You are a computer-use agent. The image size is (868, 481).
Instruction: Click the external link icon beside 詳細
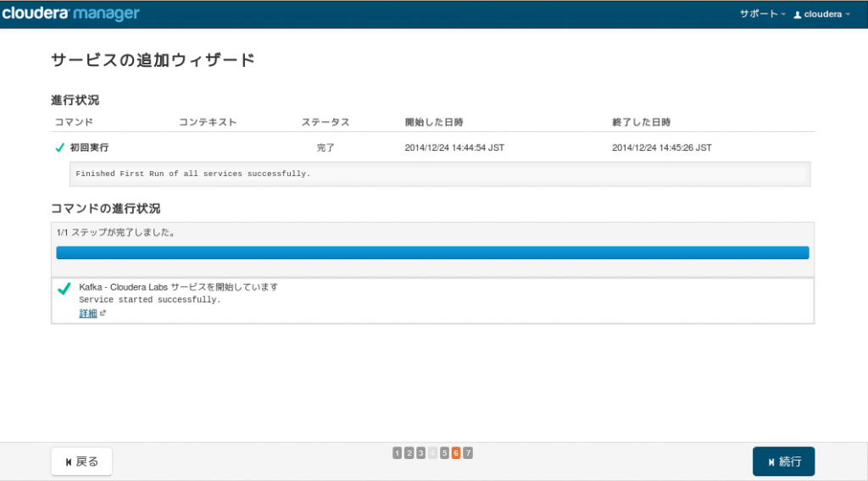pos(103,313)
